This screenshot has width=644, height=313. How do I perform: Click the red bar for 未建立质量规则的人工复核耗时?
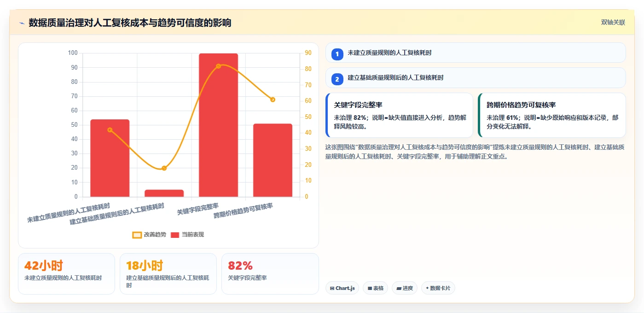(110, 158)
